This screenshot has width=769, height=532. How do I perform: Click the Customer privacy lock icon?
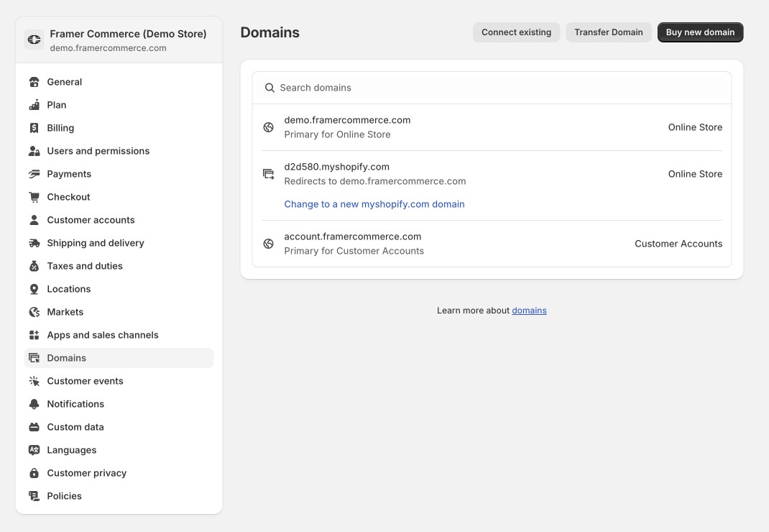pos(34,473)
